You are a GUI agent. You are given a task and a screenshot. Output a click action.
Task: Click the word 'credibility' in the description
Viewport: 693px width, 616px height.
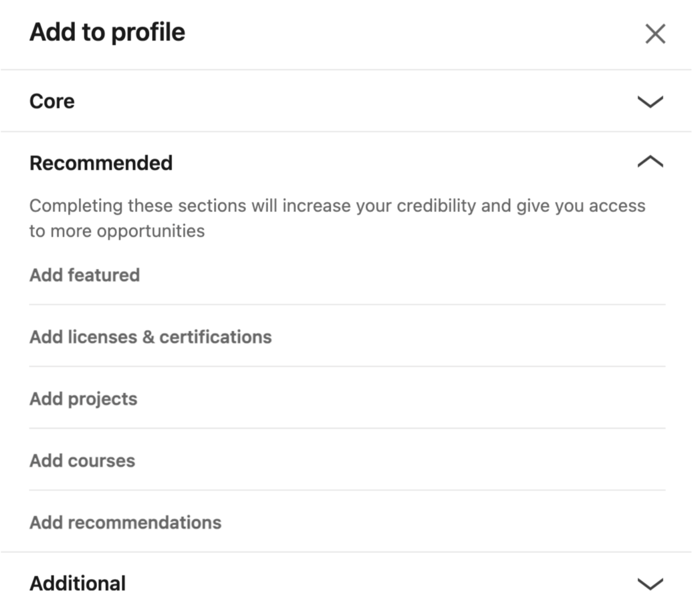click(x=436, y=206)
